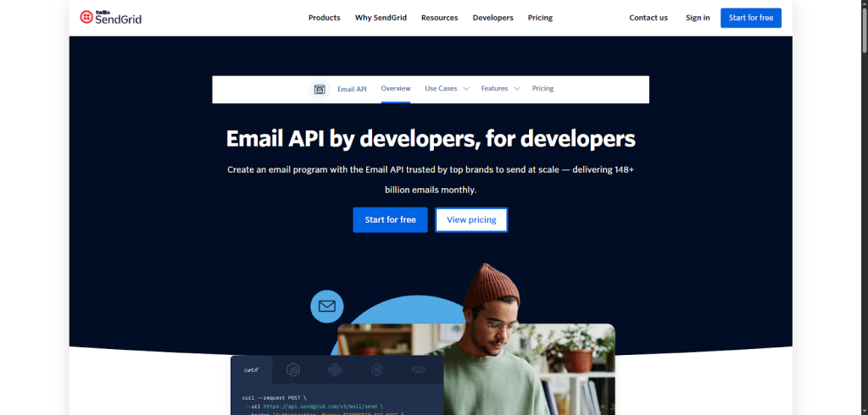The image size is (868, 415).
Task: Open the Developers menu
Action: 492,18
